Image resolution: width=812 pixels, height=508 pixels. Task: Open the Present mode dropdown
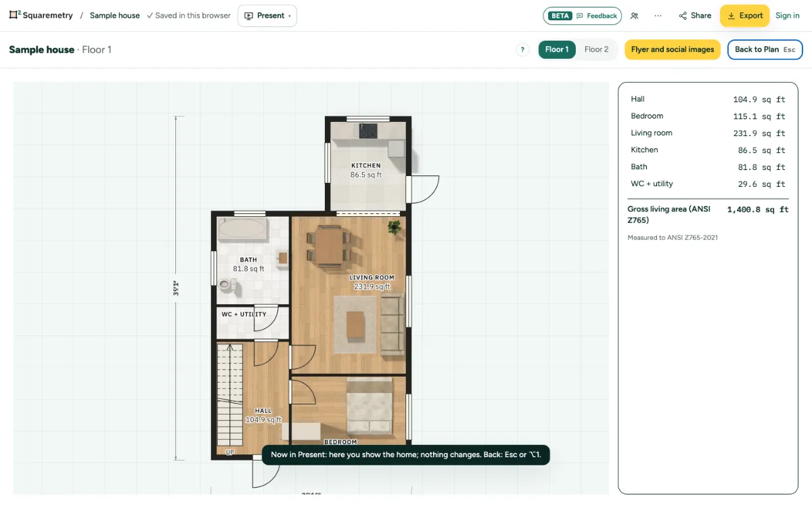tap(267, 16)
